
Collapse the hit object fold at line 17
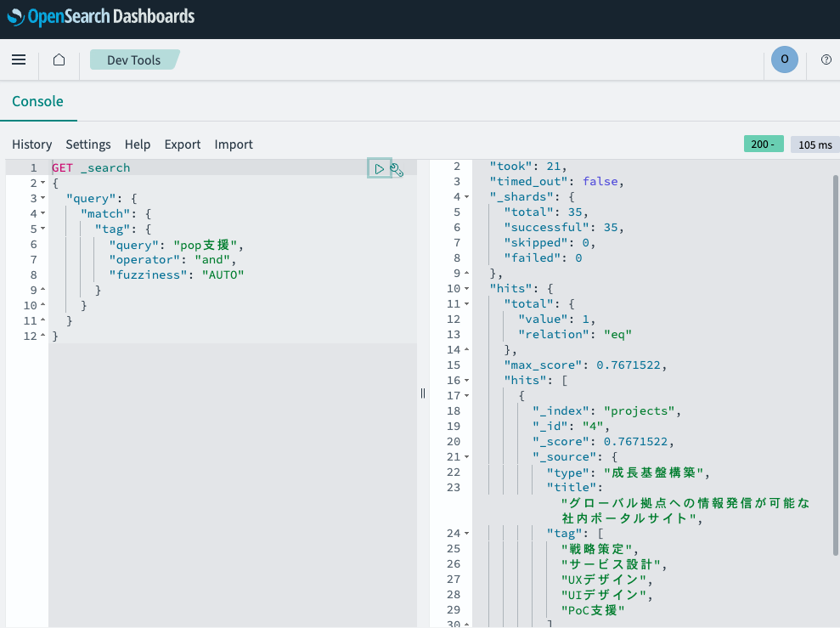click(x=466, y=396)
